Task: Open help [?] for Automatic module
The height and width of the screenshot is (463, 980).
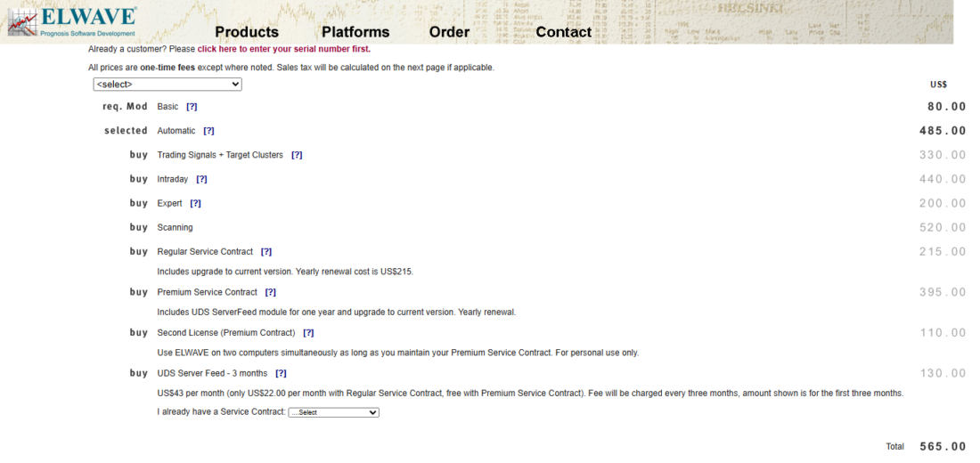Action: [208, 131]
